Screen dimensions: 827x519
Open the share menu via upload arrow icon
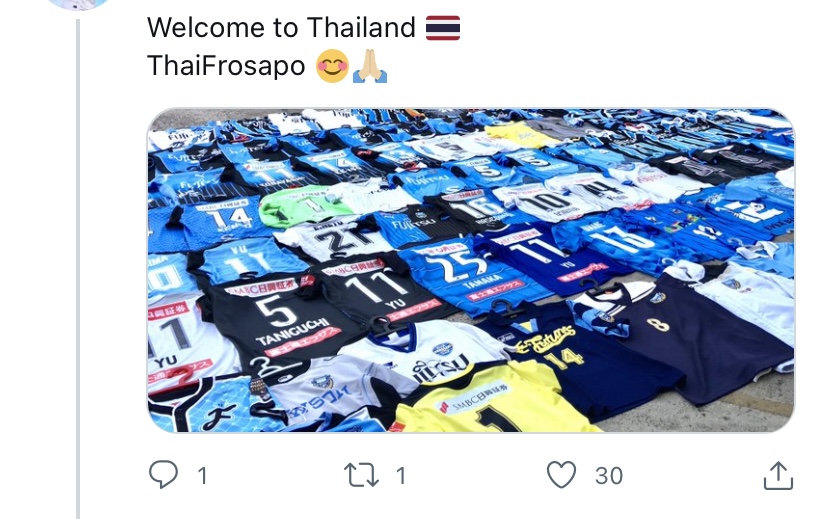(778, 475)
